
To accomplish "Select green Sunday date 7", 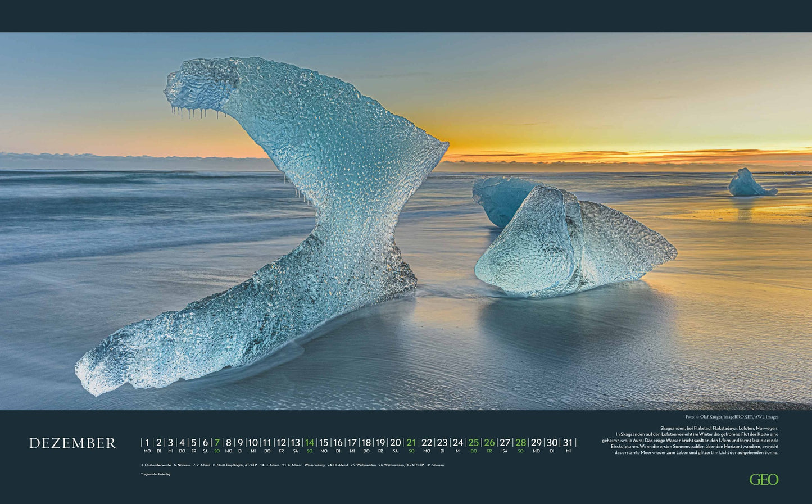I will [x=217, y=443].
